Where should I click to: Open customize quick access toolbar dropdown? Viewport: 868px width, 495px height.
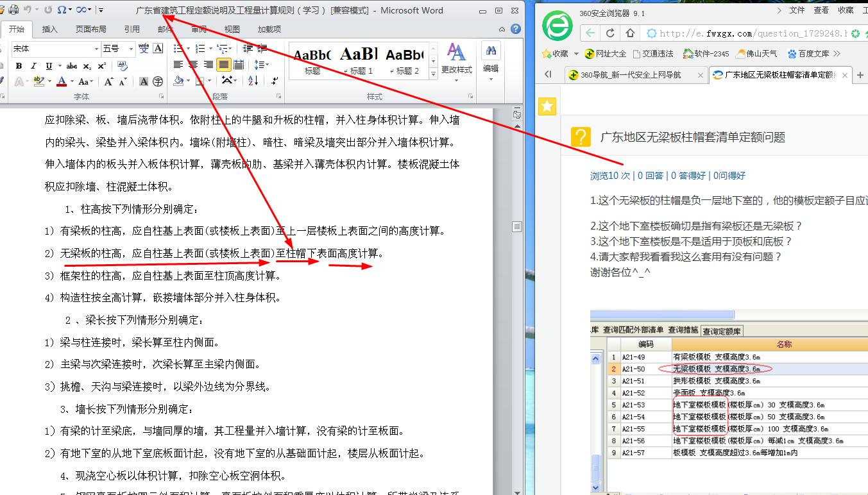click(x=101, y=10)
